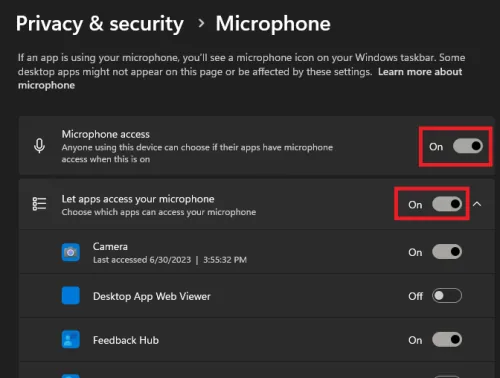Click the microphone icon beside Microphone access
Viewport: 500px width, 378px height.
pyautogui.click(x=39, y=146)
